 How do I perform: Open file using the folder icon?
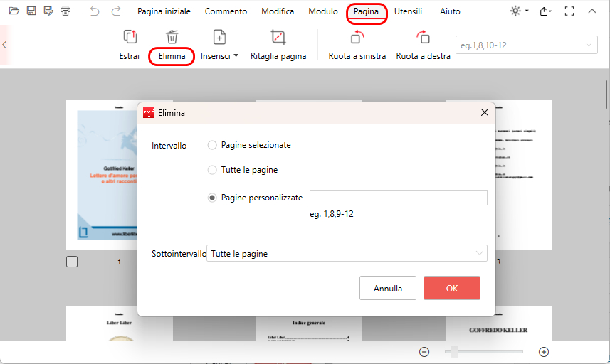click(14, 11)
